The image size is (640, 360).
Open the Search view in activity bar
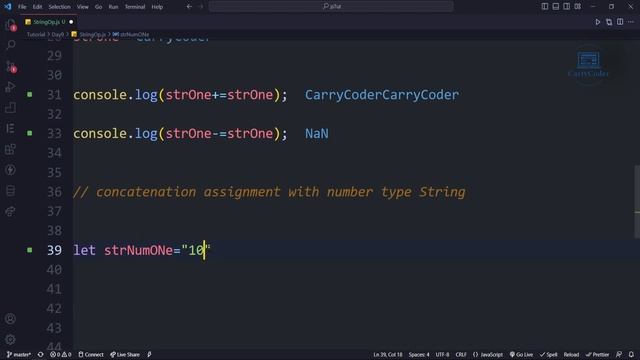pyautogui.click(x=11, y=44)
